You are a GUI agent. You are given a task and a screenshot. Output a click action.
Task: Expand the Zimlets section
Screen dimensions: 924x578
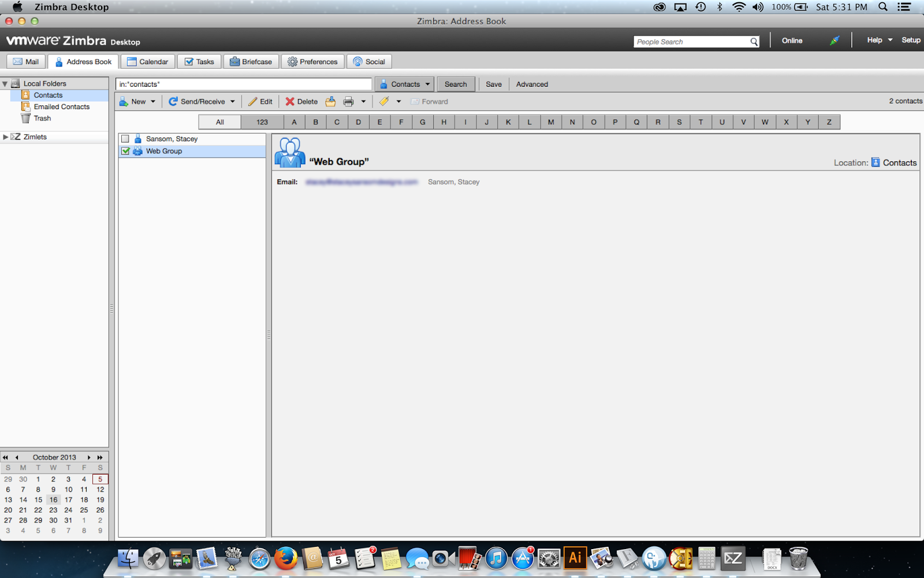pos(5,137)
